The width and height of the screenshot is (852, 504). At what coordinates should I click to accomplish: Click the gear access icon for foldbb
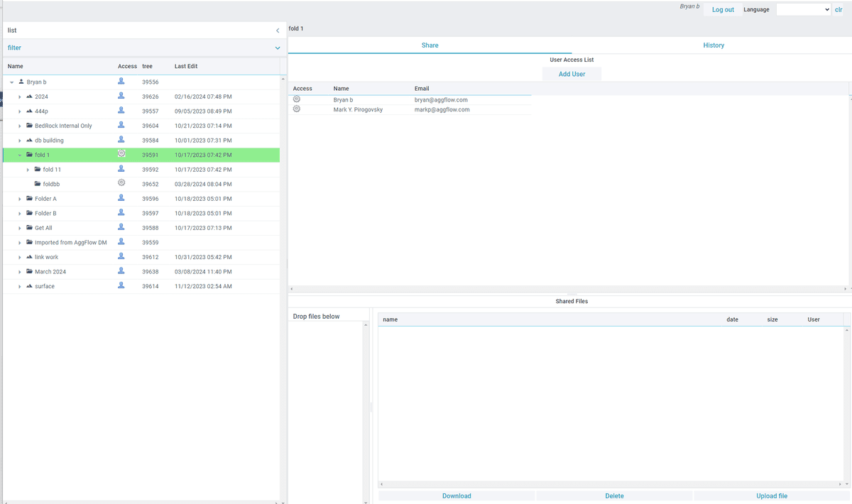tap(121, 183)
